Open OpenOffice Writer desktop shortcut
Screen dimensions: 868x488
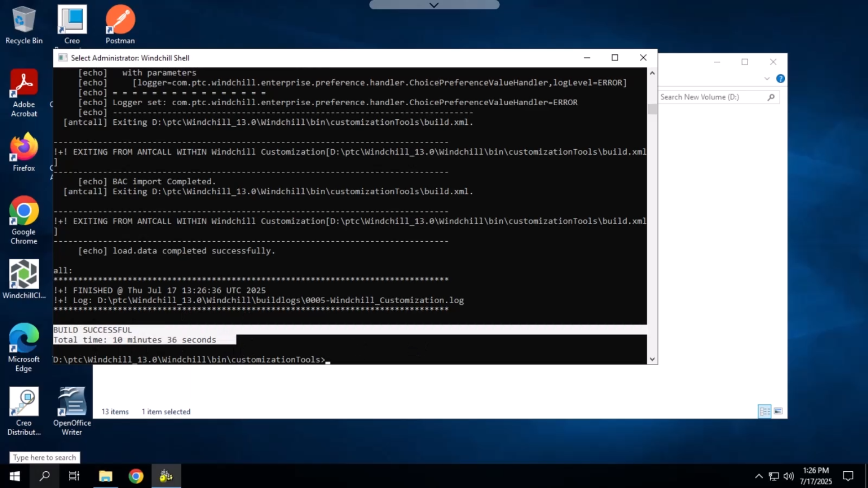[x=72, y=412]
